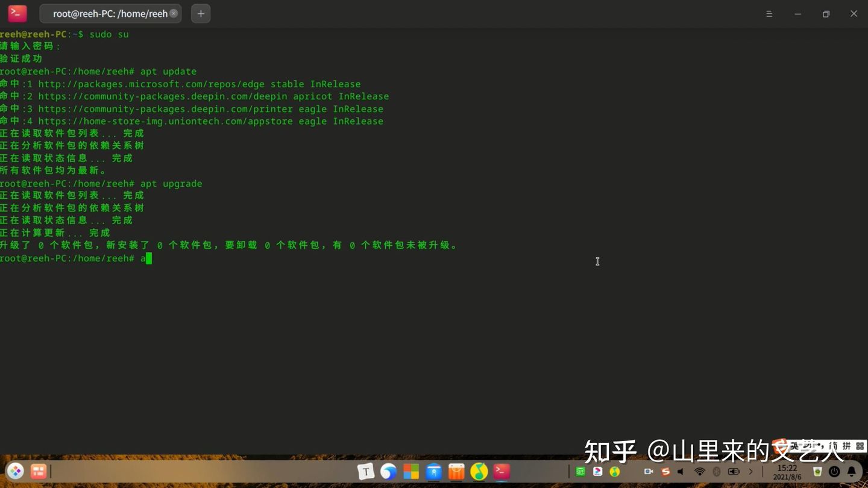This screenshot has height=488, width=868.
Task: Open the terminal hamburger main menu
Action: [769, 14]
